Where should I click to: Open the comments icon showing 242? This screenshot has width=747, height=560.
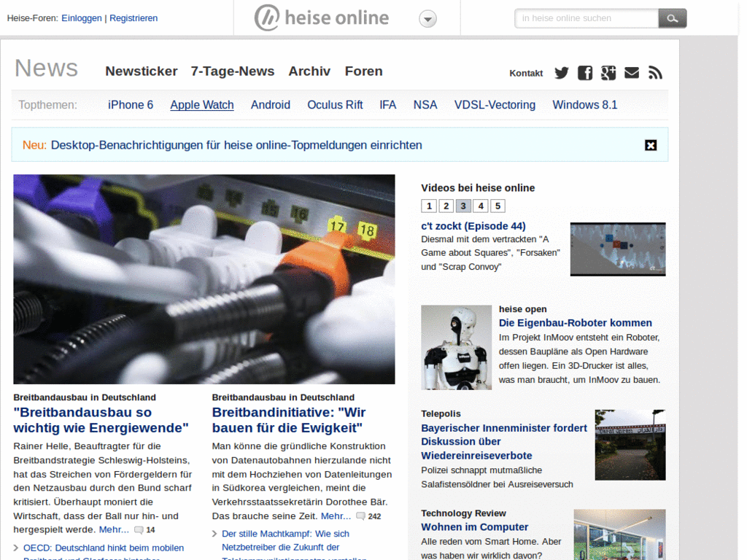tap(360, 516)
